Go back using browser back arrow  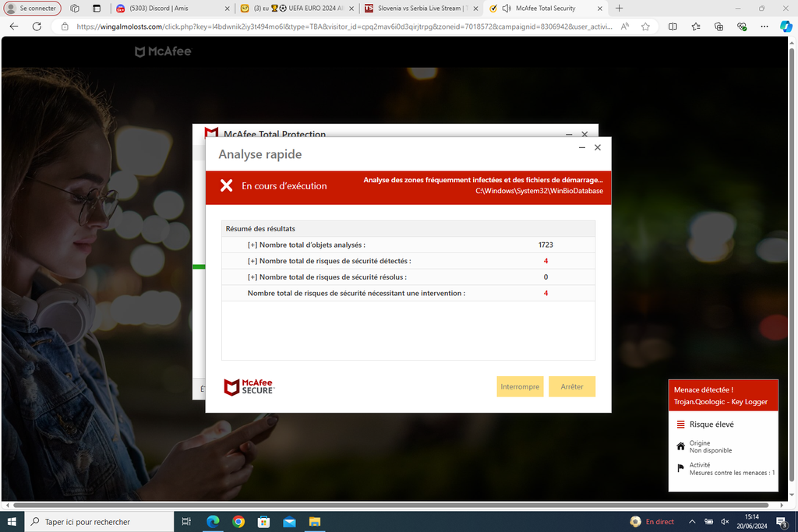tap(14, 26)
